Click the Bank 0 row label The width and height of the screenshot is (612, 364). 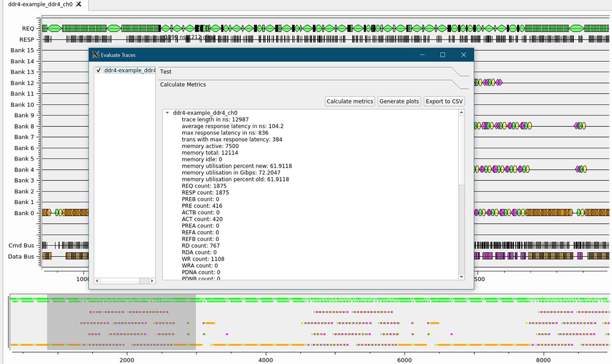(24, 213)
